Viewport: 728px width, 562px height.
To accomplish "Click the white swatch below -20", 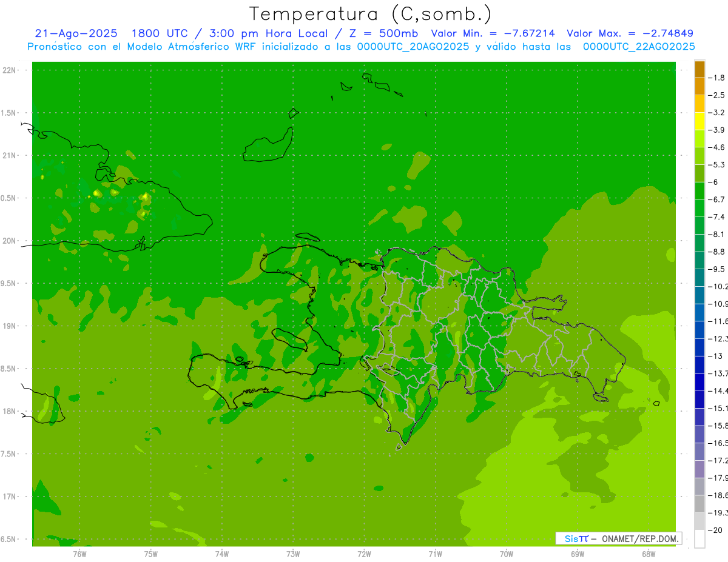I will click(x=699, y=538).
